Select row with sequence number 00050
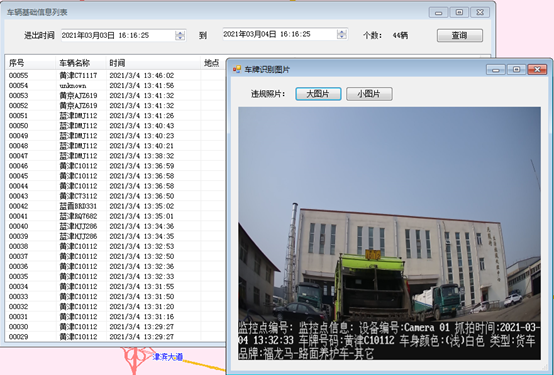Screen dimensions: 554x375 click(x=116, y=125)
